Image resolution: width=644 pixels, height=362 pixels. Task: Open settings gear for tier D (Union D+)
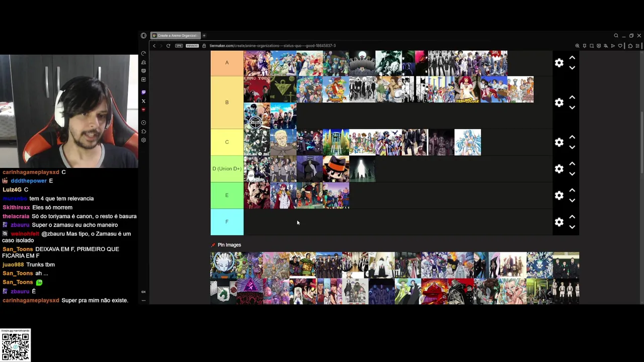[x=559, y=169]
